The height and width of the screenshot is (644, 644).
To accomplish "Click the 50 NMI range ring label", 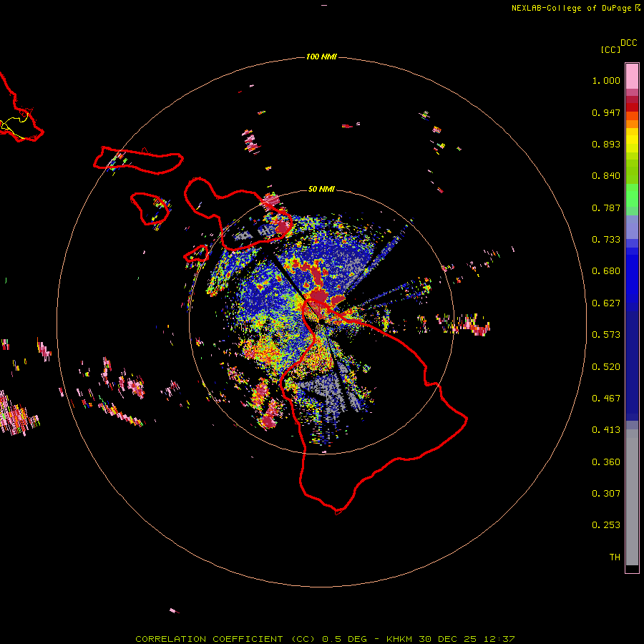I will click(x=321, y=189).
